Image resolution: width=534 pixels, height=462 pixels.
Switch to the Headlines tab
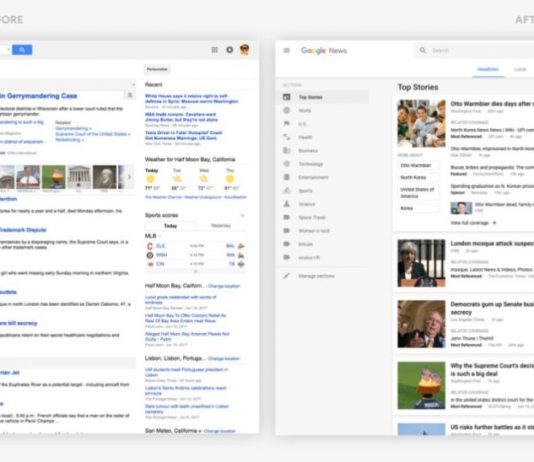[x=488, y=69]
